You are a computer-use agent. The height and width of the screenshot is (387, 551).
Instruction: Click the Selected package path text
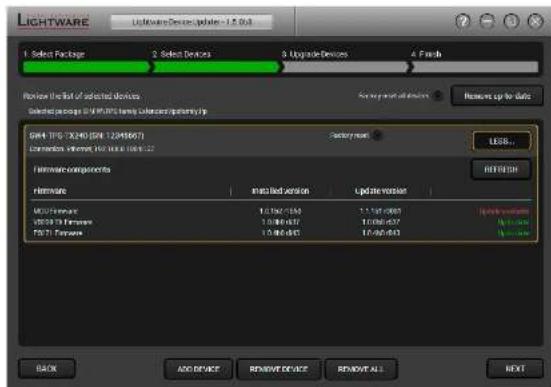point(118,111)
